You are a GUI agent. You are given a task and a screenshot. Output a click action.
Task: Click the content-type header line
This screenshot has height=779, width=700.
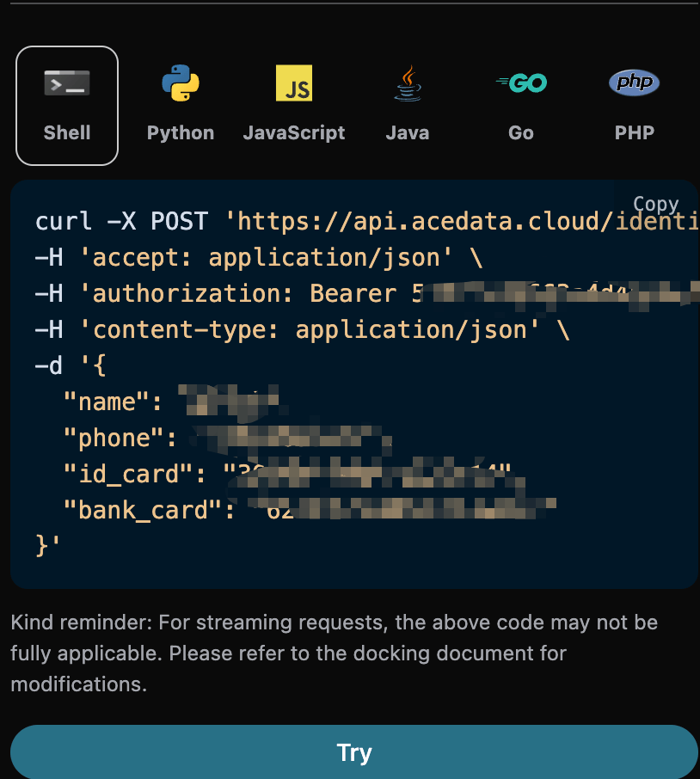301,330
